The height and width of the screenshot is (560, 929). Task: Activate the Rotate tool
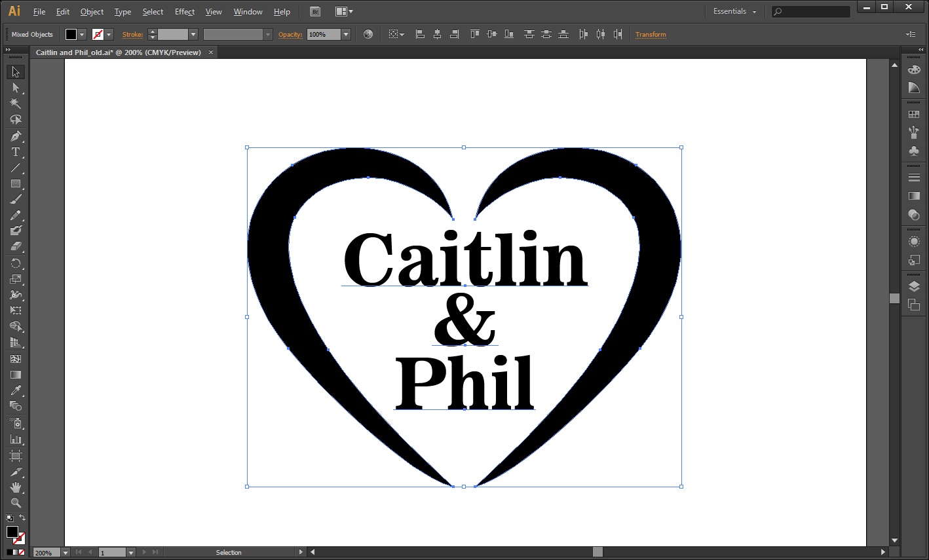coord(16,263)
